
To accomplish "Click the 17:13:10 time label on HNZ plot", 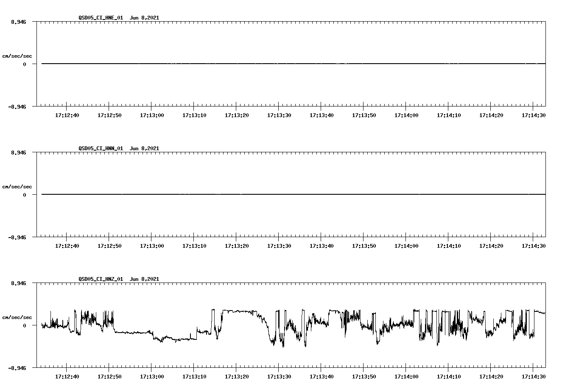I will [x=194, y=377].
